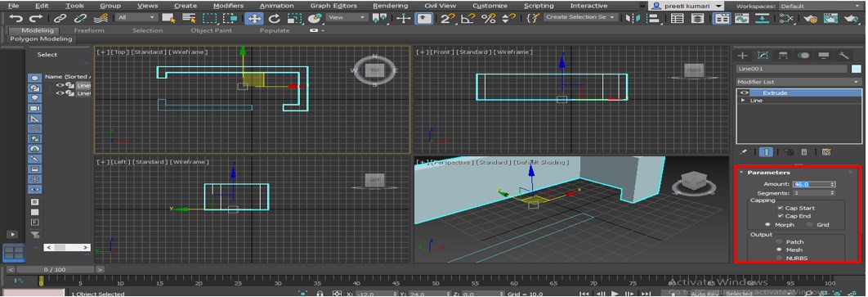Select the Morph capping option
This screenshot has height=297, width=868.
tap(767, 224)
